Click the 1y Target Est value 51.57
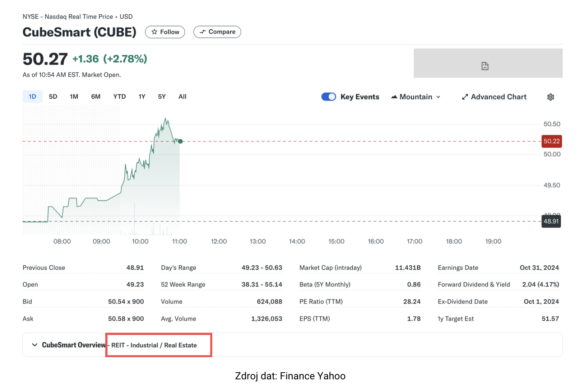Image resolution: width=584 pixels, height=392 pixels. coord(550,319)
